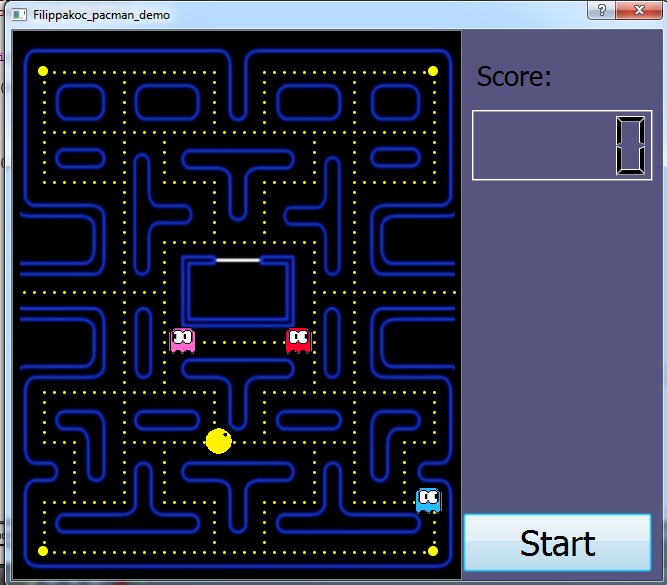Click the window help question-mark button
This screenshot has height=585, width=667.
[x=601, y=10]
